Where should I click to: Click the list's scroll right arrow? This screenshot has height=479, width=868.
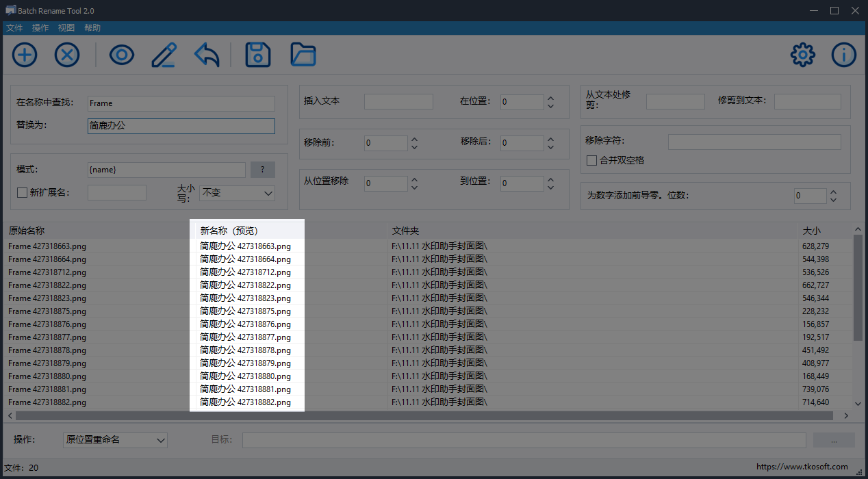point(846,415)
